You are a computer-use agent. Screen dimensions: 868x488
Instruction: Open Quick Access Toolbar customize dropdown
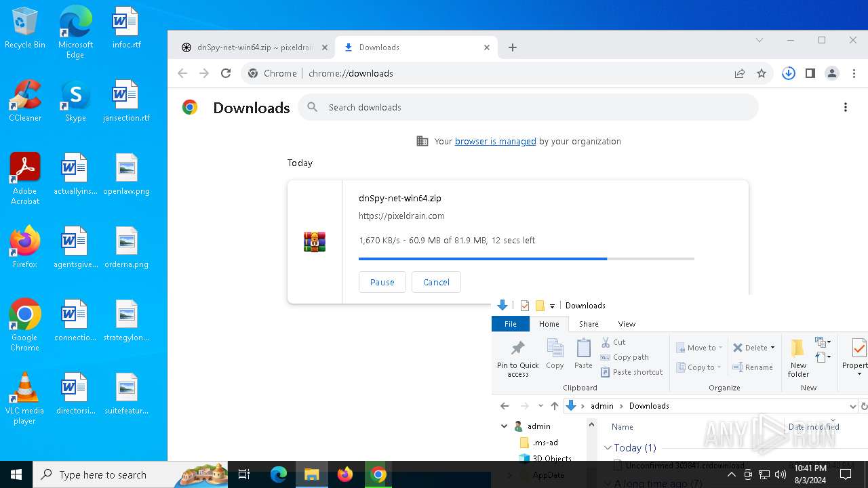(552, 306)
